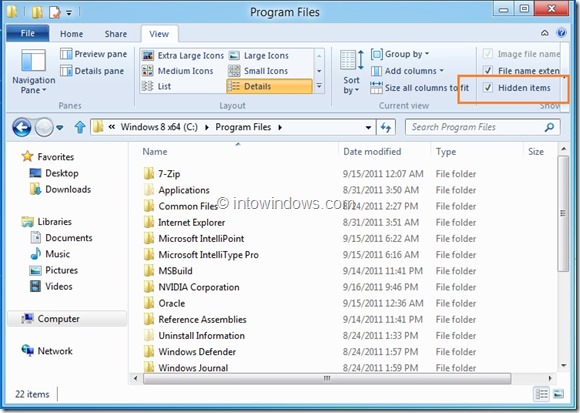Uncheck Hidden items checkbox
Viewport: 580px width, 413px height.
tap(488, 88)
